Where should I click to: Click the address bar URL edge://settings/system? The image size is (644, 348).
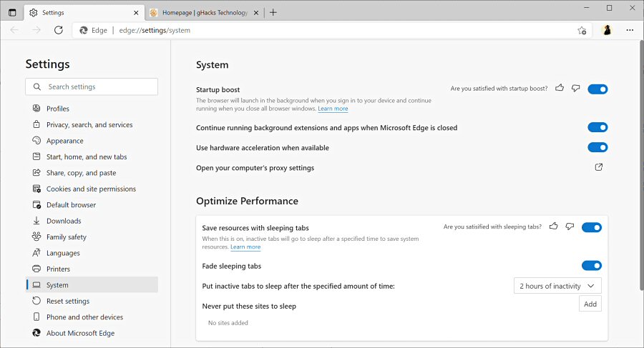155,30
